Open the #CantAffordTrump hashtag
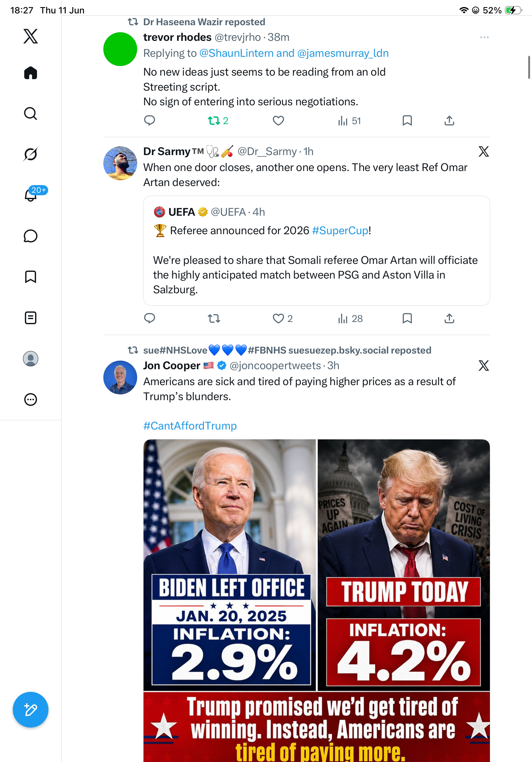This screenshot has height=762, width=532. coord(190,425)
